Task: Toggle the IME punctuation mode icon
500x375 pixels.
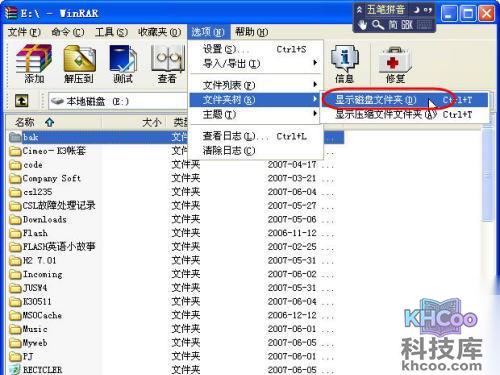Action: point(428,10)
